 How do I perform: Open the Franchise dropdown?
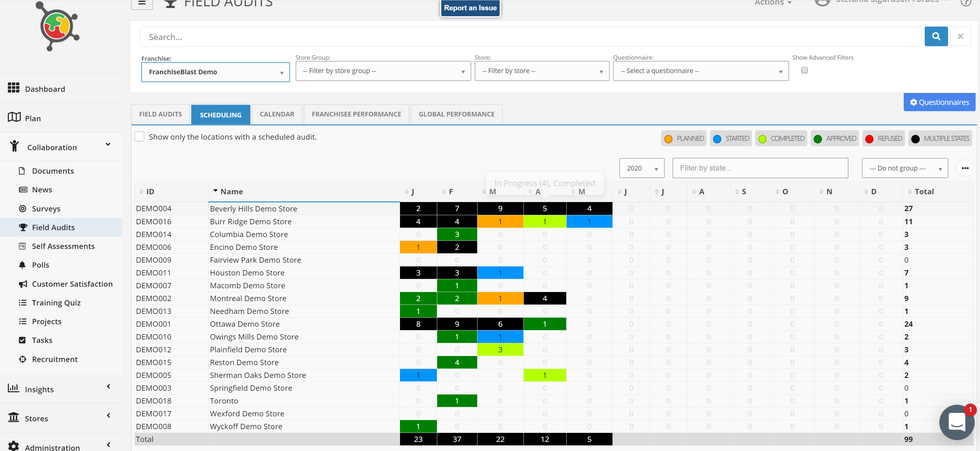pos(215,72)
